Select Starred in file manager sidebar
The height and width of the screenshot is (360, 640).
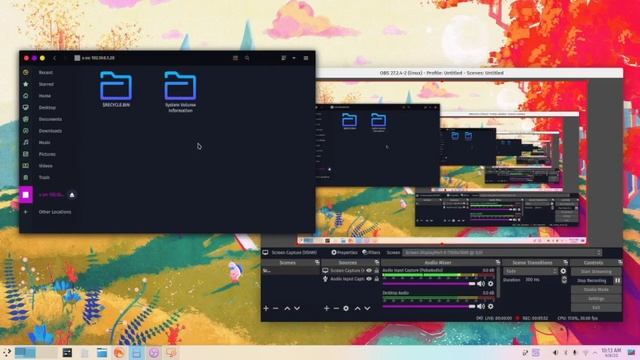[46, 84]
